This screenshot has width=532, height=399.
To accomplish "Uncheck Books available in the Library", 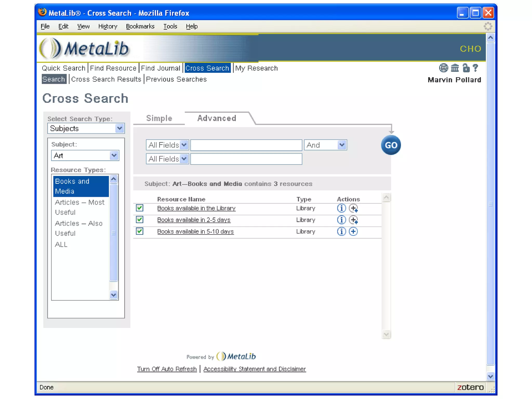I will 139,208.
